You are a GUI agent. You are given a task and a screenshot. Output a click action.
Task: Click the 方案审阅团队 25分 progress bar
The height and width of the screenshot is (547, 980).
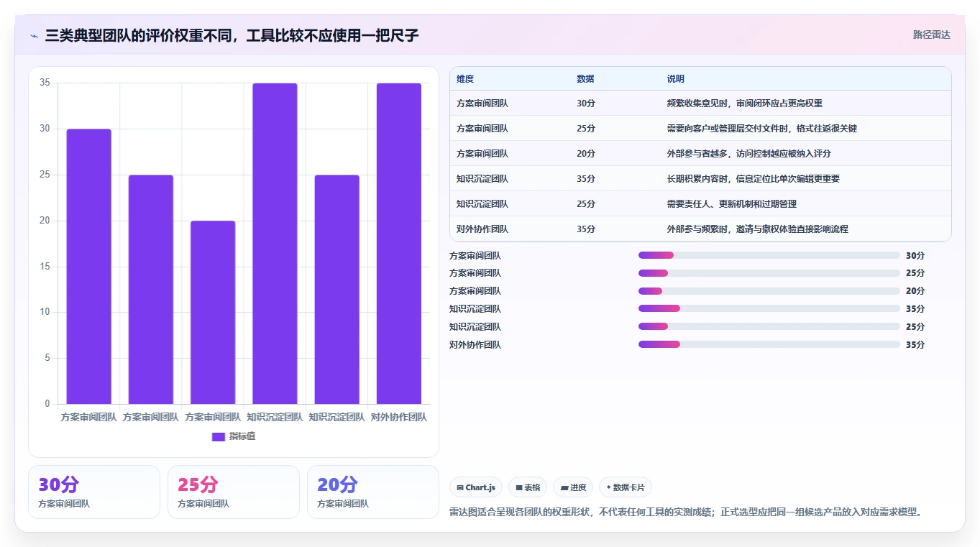pyautogui.click(x=769, y=273)
